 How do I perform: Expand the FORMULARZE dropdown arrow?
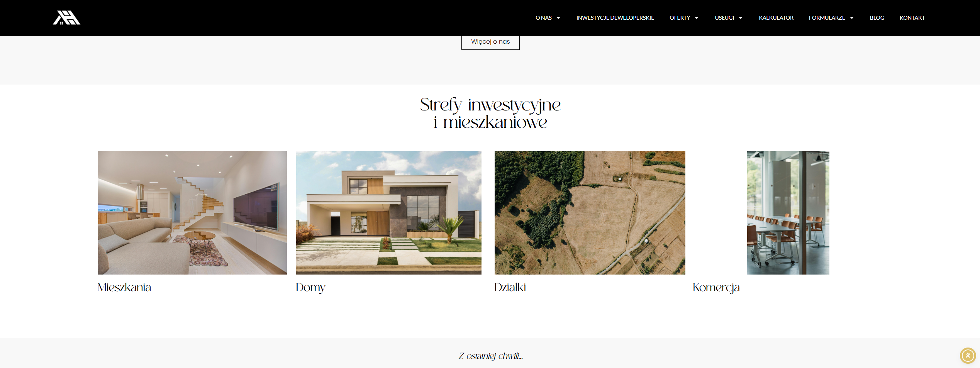[x=852, y=18]
